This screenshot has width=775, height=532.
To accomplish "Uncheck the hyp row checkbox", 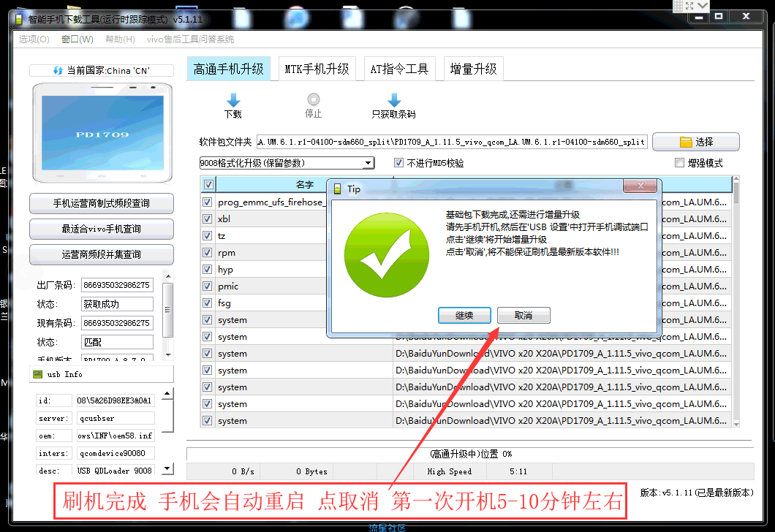I will coord(208,269).
